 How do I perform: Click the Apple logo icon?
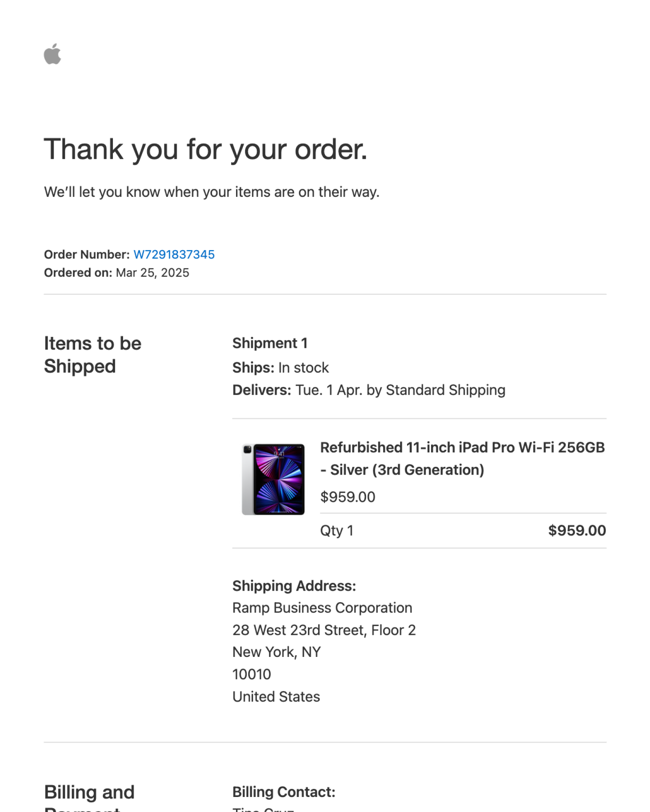pos(52,54)
